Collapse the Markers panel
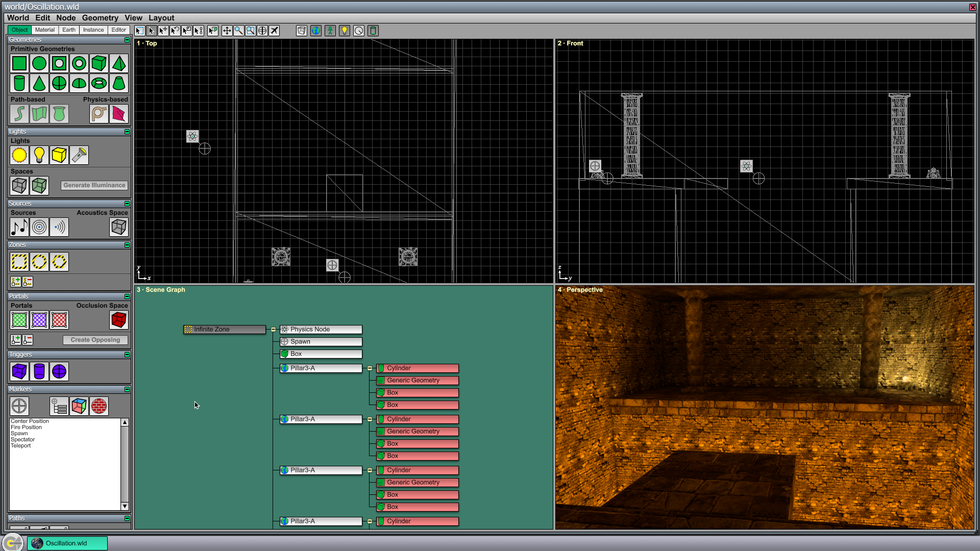The height and width of the screenshot is (551, 980). click(127, 389)
